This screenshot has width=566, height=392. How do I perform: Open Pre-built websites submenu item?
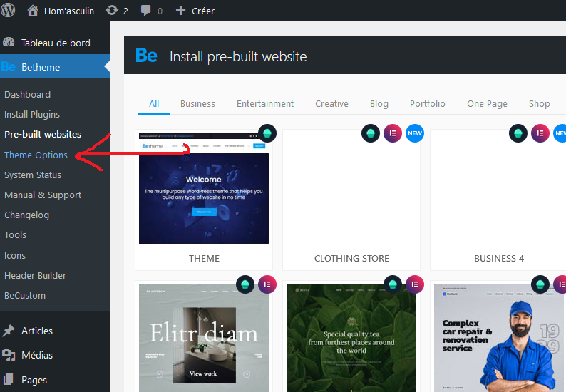coord(43,134)
